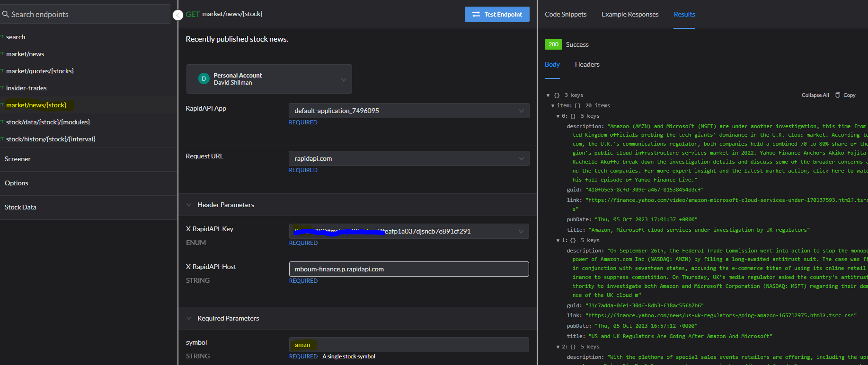Open the X-RapidAPI-Key dropdown
The image size is (868, 365).
click(409, 231)
